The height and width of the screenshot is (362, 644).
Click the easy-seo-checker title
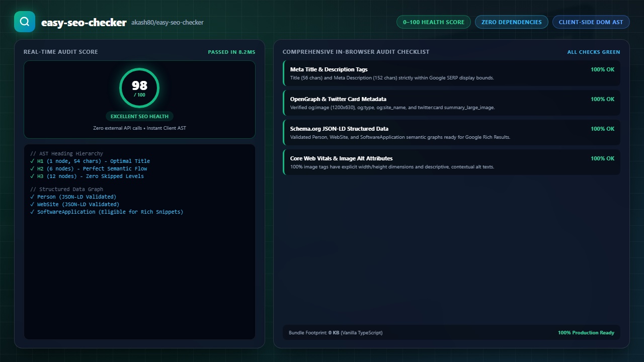[84, 22]
